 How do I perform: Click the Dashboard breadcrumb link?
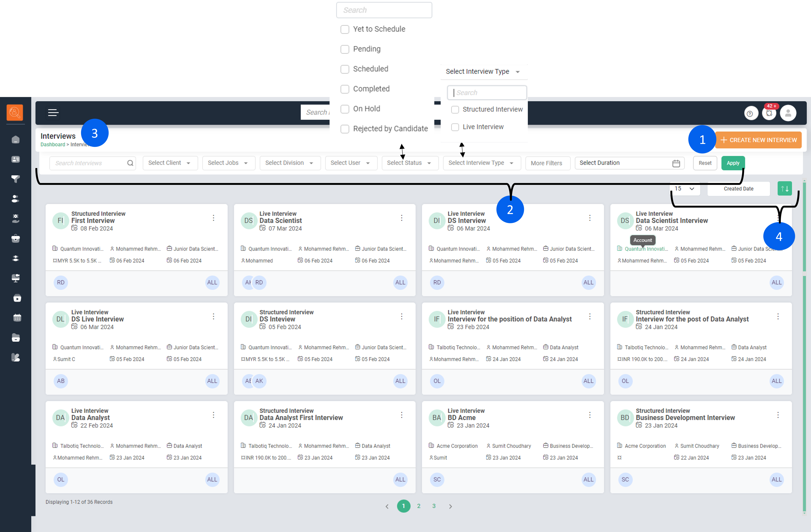53,144
